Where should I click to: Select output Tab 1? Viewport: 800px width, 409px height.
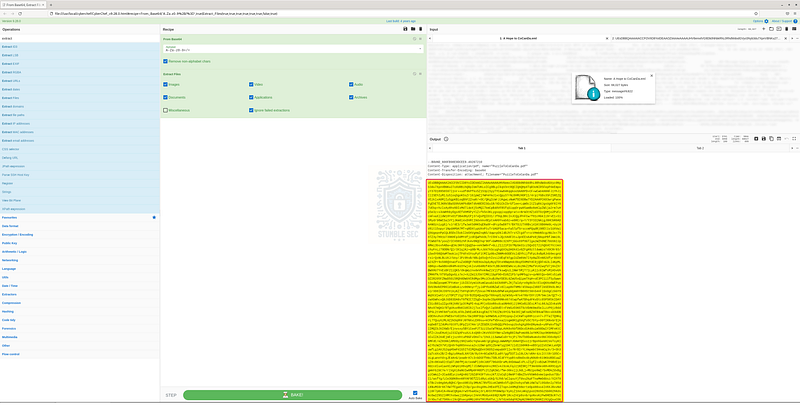click(521, 148)
